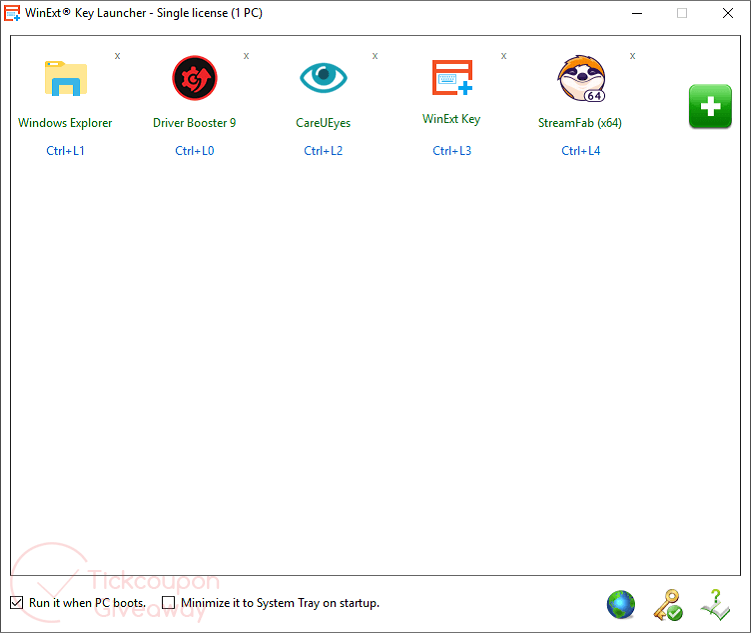Click the WinExt Key label
This screenshot has height=633, width=751.
[451, 119]
